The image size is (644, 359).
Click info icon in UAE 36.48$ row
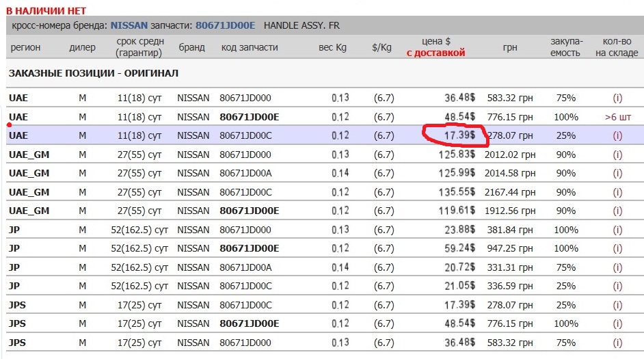tap(617, 98)
